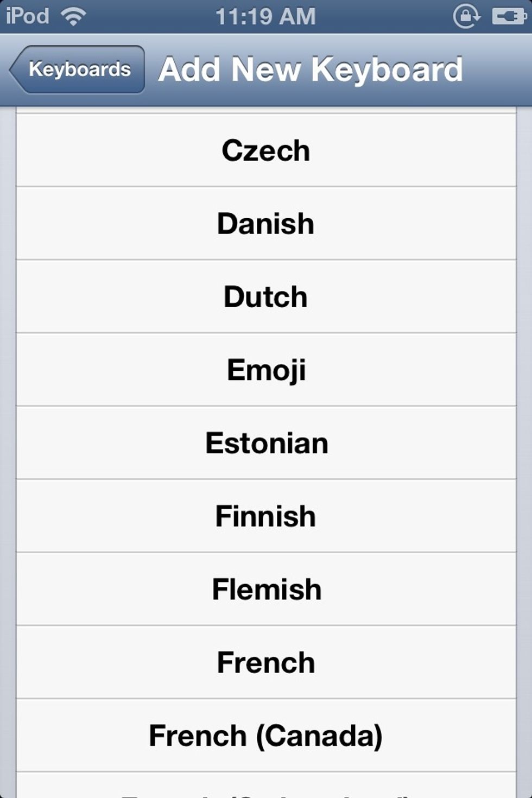
Task: Add the French (Canada) keyboard
Action: pos(266,736)
